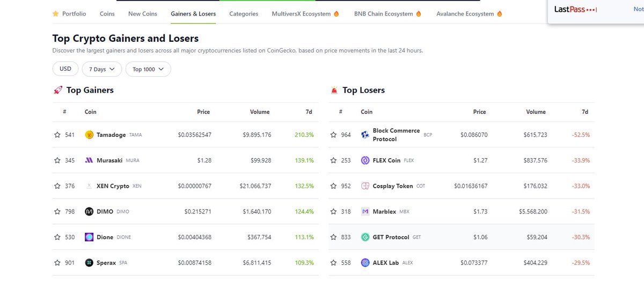Click the $21,066,737 volume cell

click(x=255, y=186)
